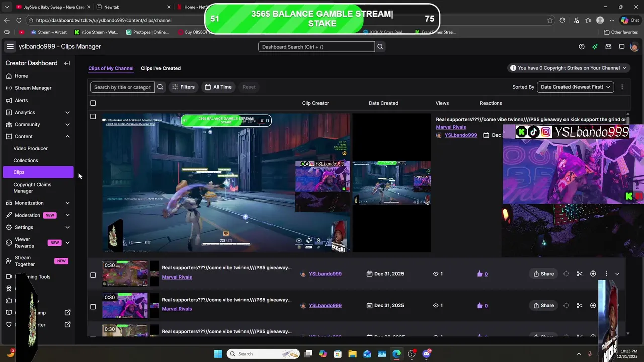This screenshot has height=362, width=644.
Task: Expand the Viewer Rewards sidebar section
Action: pyautogui.click(x=67, y=242)
